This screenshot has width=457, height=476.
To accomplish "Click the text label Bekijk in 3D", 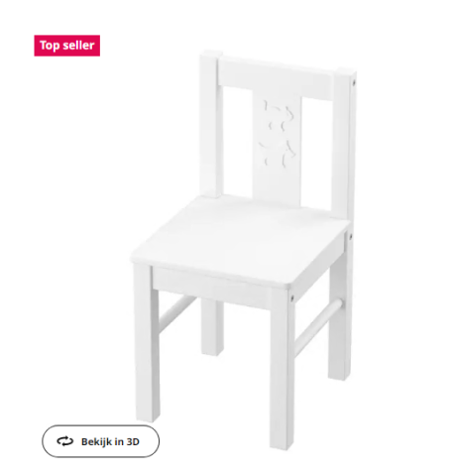I will click(110, 441).
